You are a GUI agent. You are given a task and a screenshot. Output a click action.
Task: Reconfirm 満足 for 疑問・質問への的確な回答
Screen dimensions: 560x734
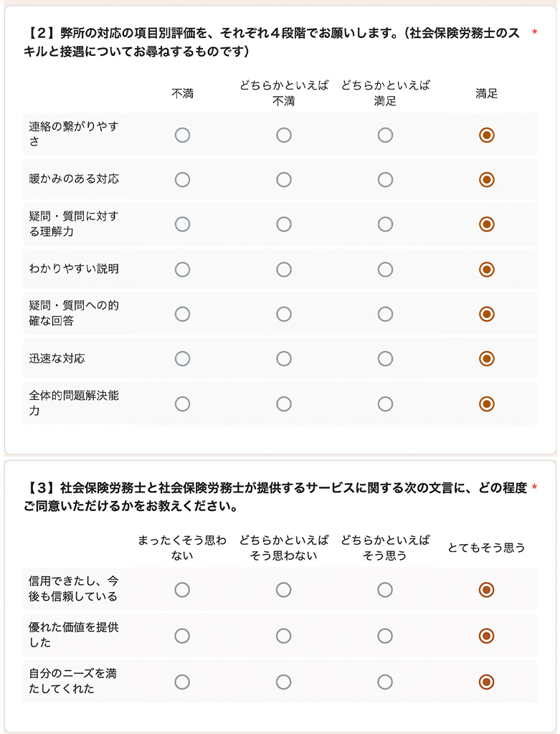(486, 314)
